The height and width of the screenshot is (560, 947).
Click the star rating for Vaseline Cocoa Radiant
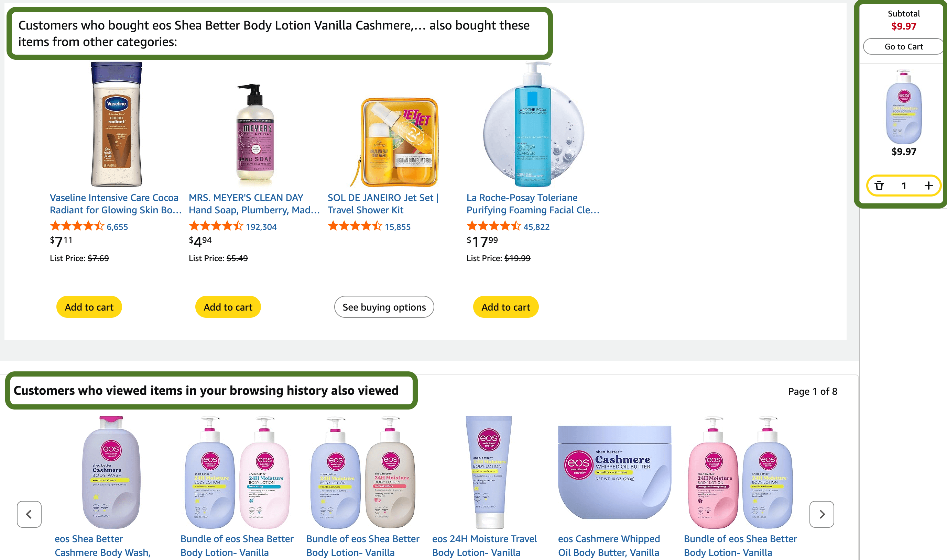point(77,226)
